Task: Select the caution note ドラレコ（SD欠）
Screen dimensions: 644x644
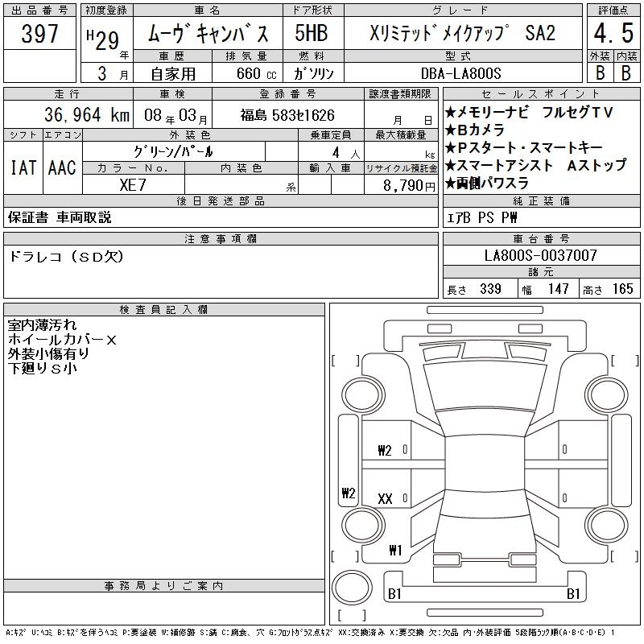Action: [66, 257]
